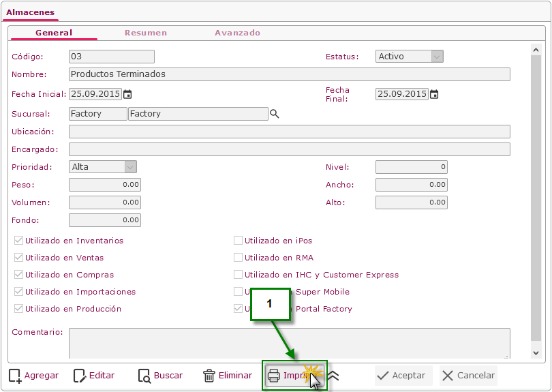Click the Agregar add-record button
The image size is (552, 392).
[34, 376]
